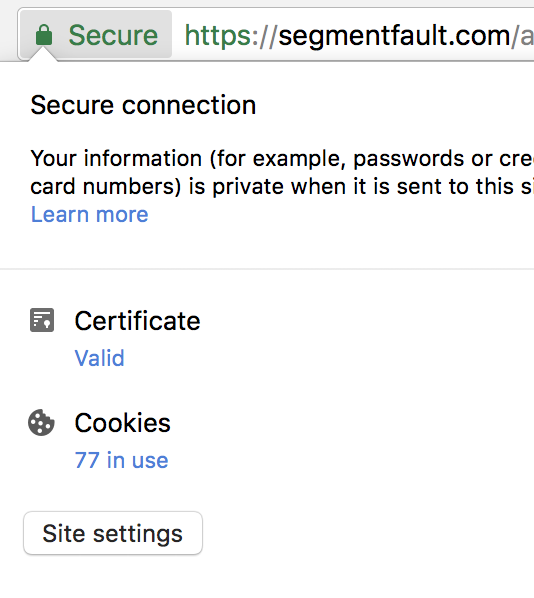Click the gray URL path after segmentfault.com
This screenshot has height=598, width=534.
point(522,37)
